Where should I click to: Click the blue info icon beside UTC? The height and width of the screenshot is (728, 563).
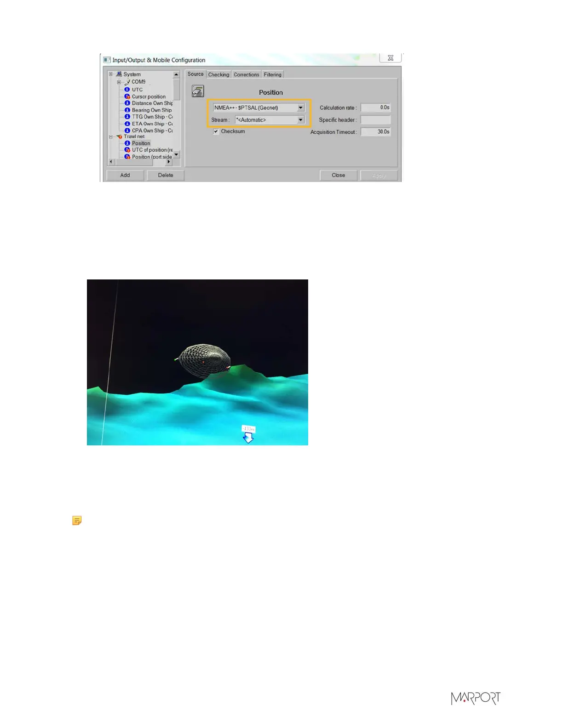[127, 89]
